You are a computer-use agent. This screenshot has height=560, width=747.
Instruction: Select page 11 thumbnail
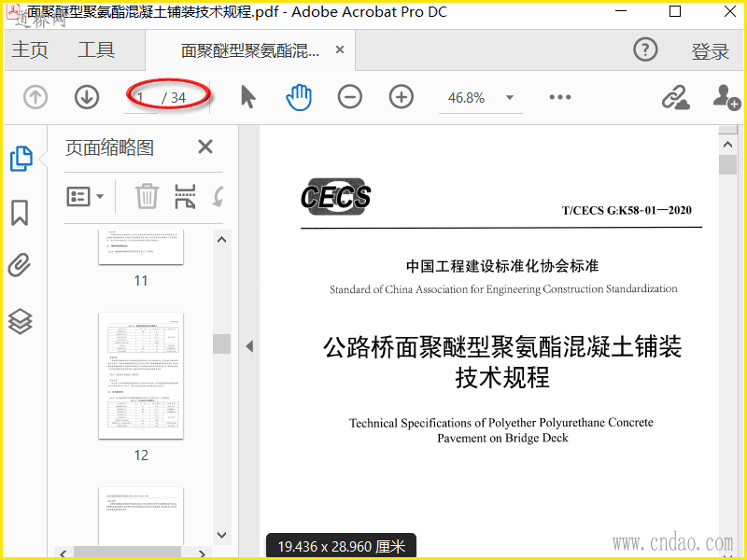click(141, 247)
